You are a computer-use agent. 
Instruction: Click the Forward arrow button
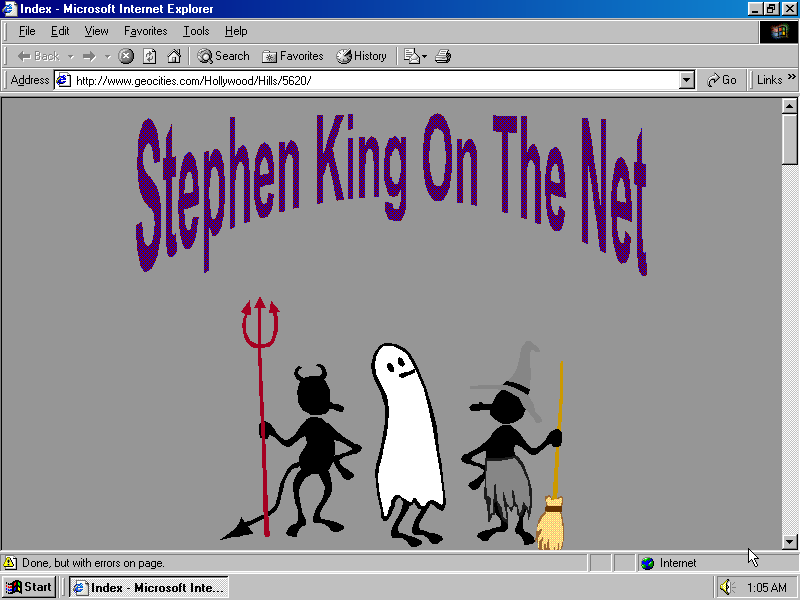coord(89,56)
